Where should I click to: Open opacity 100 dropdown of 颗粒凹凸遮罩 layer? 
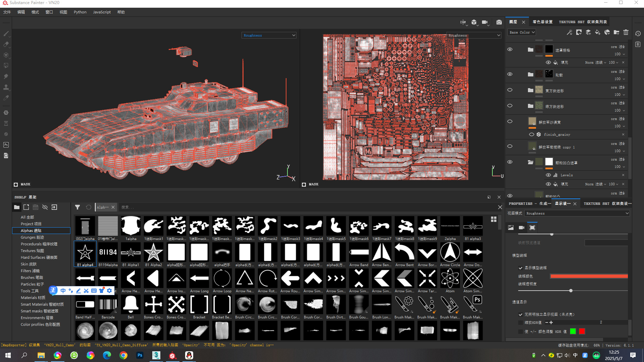[620, 167]
